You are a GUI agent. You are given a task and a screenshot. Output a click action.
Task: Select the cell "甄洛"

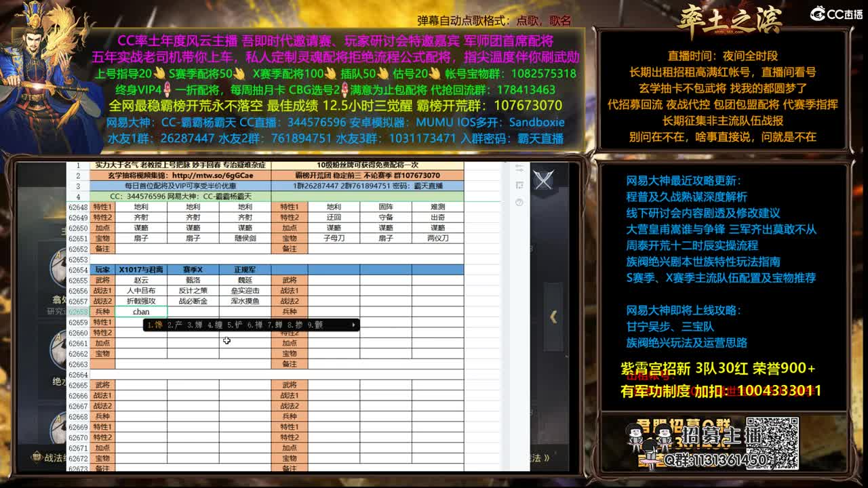coord(193,280)
